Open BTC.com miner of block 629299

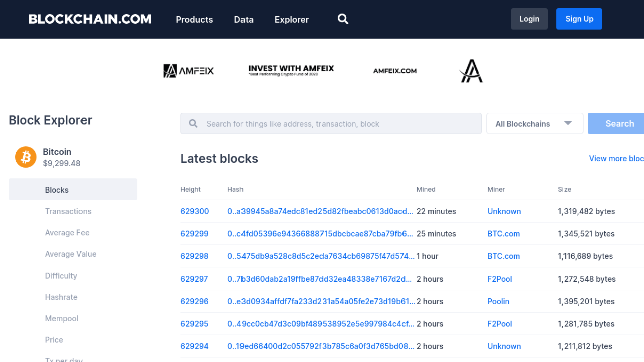(504, 234)
